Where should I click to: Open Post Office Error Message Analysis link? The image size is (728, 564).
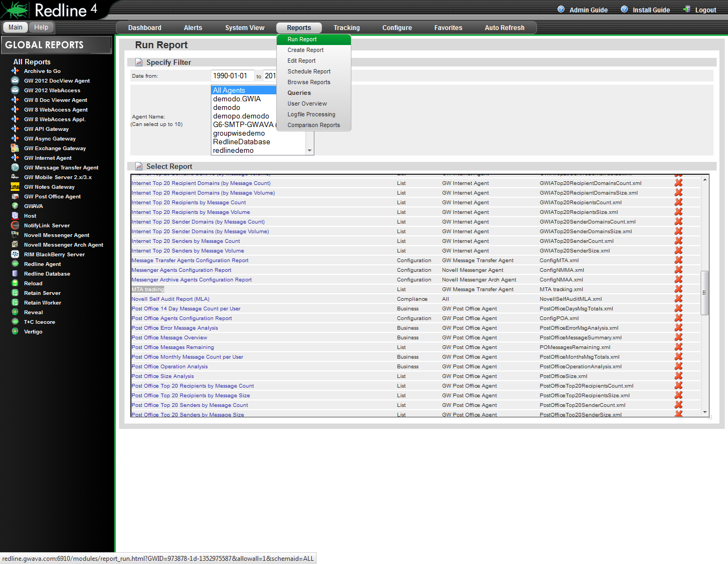click(175, 328)
